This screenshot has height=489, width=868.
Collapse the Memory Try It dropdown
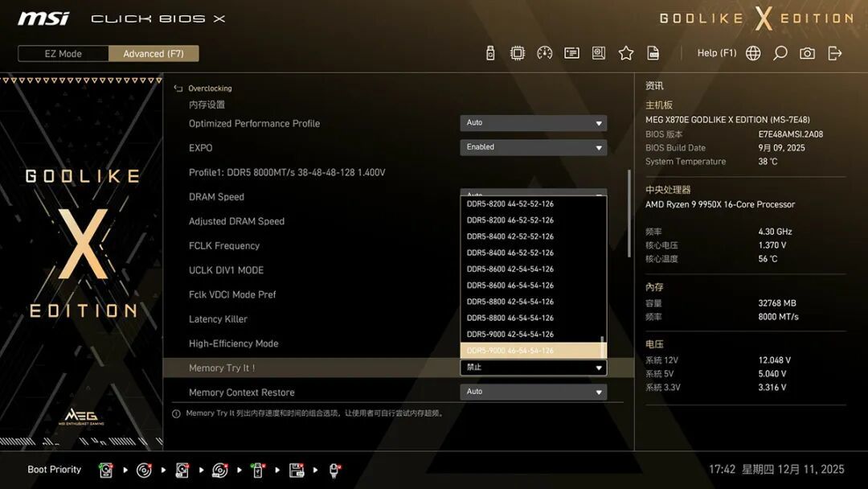[533, 368]
